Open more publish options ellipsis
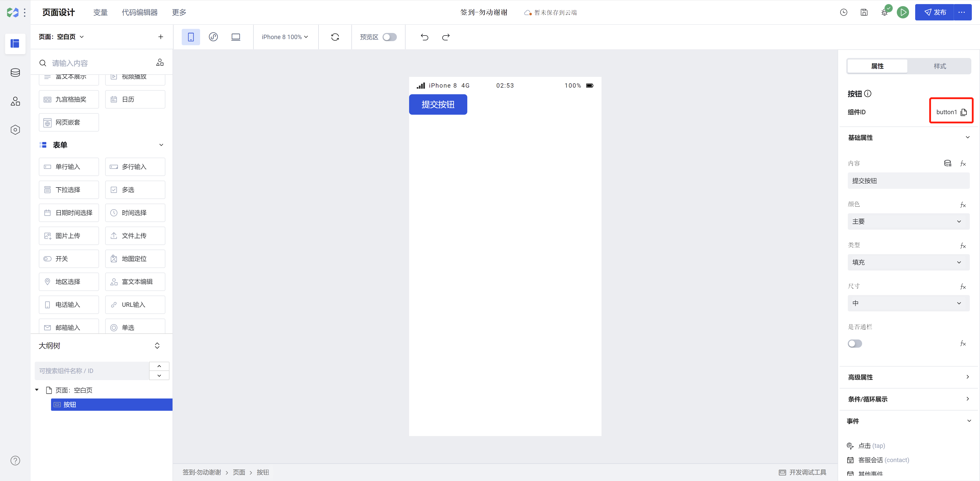The height and width of the screenshot is (481, 980). (962, 13)
